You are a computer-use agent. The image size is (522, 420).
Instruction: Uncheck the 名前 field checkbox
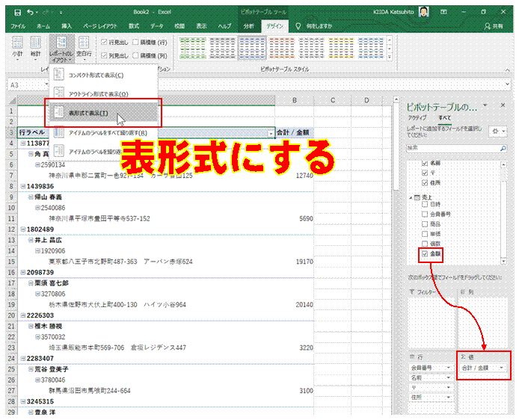pyautogui.click(x=425, y=163)
